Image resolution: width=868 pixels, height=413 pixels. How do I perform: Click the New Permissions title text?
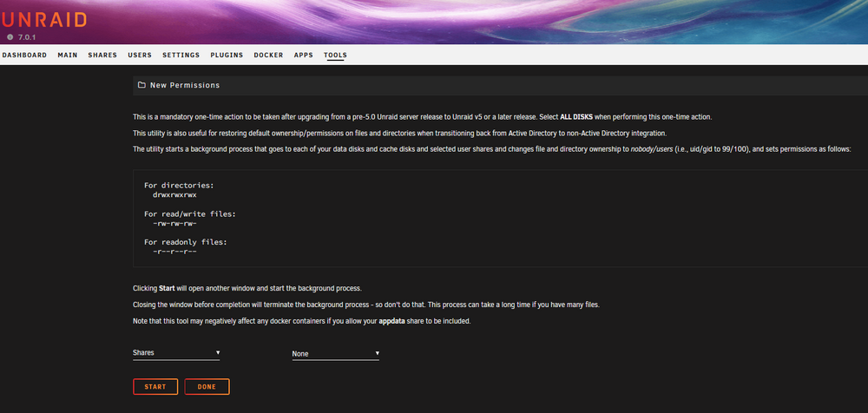(x=185, y=85)
